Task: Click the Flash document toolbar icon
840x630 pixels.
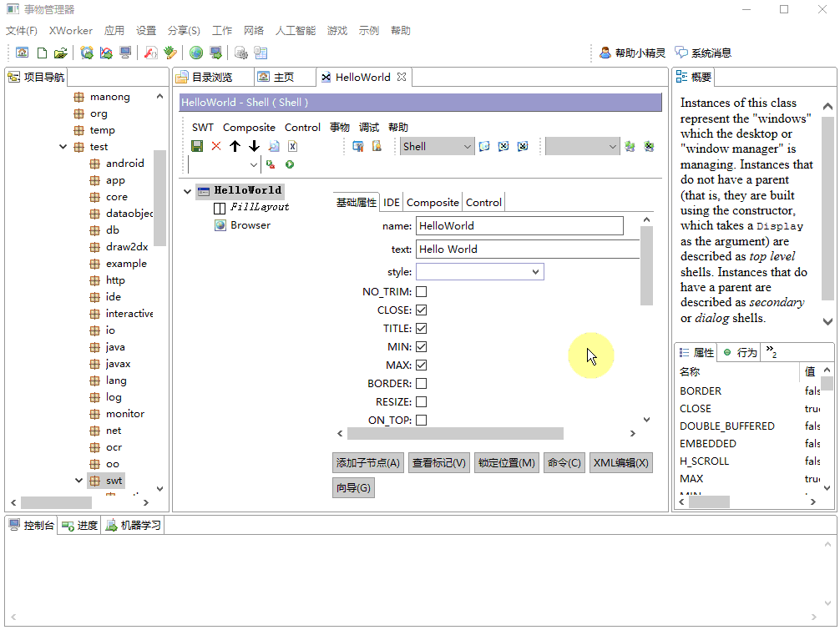Action: click(151, 53)
